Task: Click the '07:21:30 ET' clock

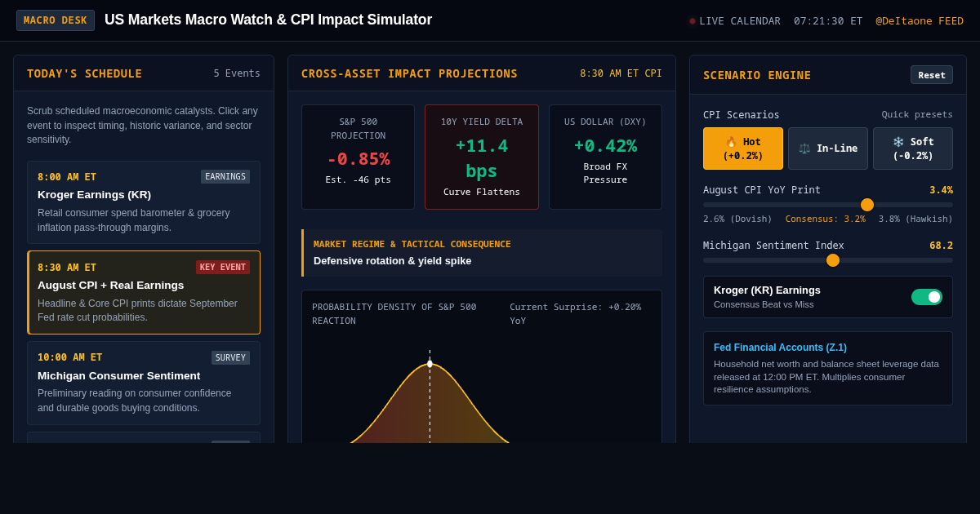Action: coord(828,21)
